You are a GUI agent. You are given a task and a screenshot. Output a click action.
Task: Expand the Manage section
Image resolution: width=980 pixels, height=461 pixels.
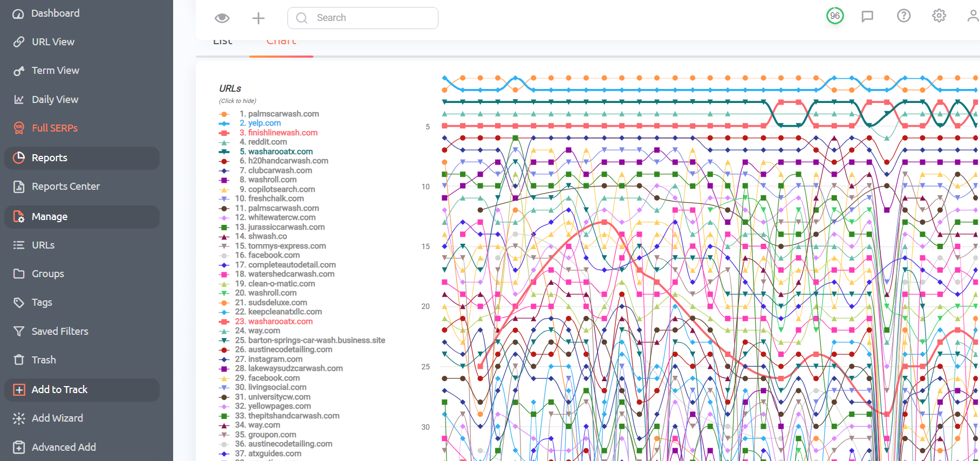pyautogui.click(x=82, y=217)
